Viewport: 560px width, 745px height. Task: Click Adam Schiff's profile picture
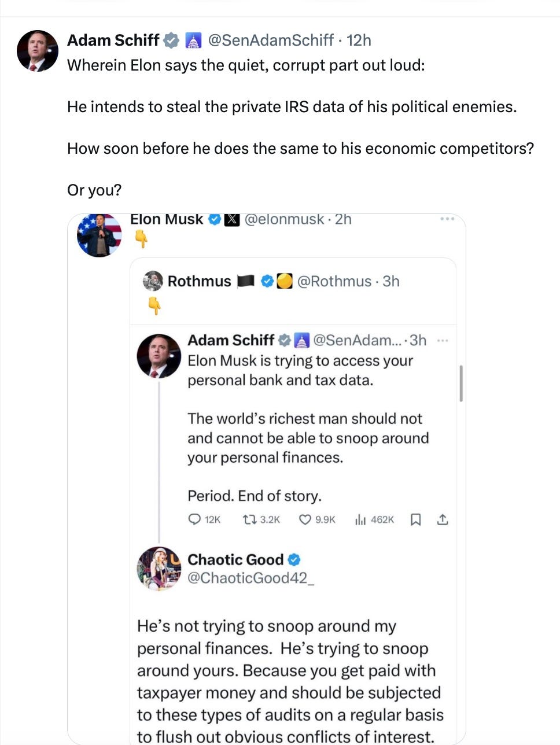(x=37, y=51)
